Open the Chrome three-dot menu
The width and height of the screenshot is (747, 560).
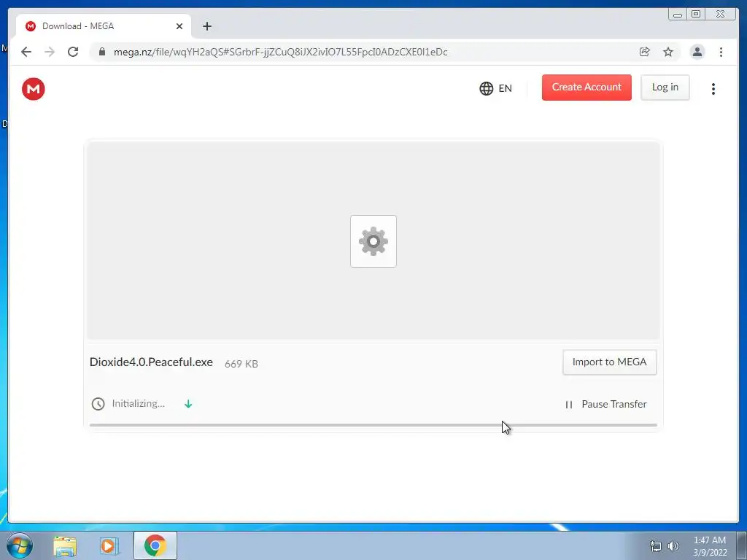click(x=721, y=52)
